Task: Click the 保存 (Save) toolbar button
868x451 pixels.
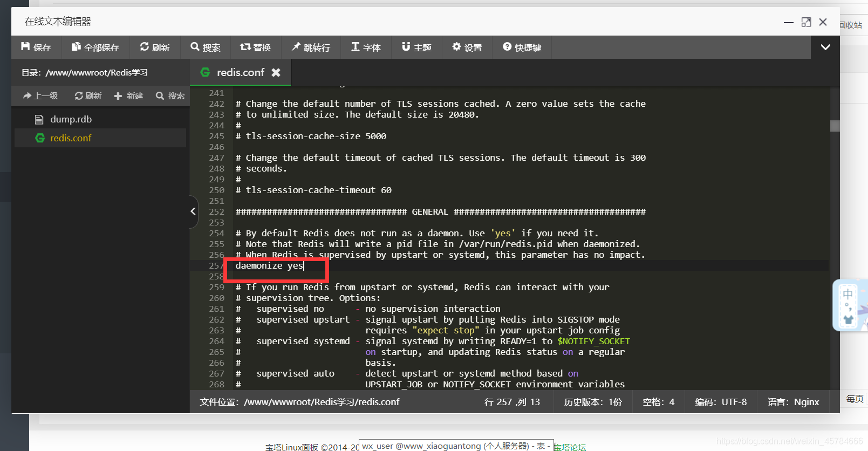Action: pyautogui.click(x=36, y=47)
